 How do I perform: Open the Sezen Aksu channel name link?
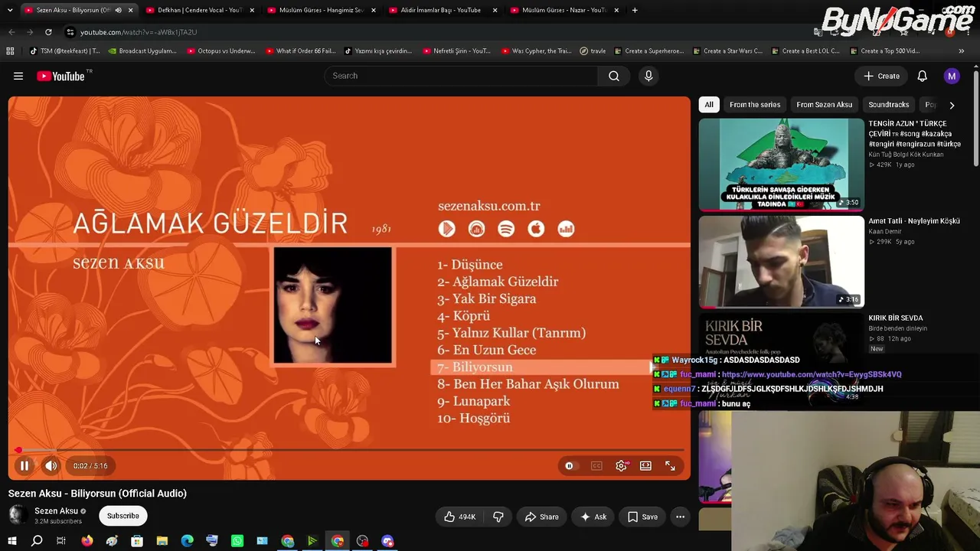click(56, 510)
